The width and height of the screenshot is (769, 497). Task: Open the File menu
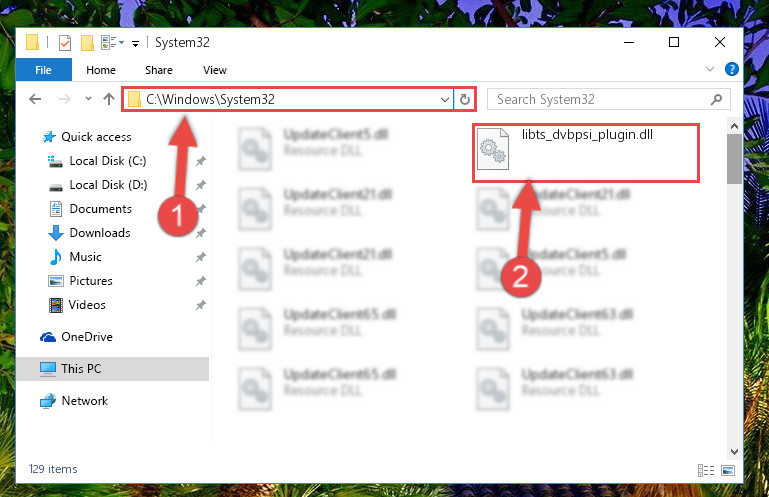point(43,70)
